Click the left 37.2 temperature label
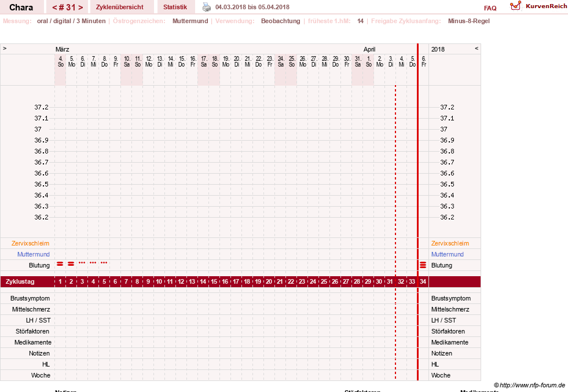Viewport: 568px width, 392px height. (41, 107)
